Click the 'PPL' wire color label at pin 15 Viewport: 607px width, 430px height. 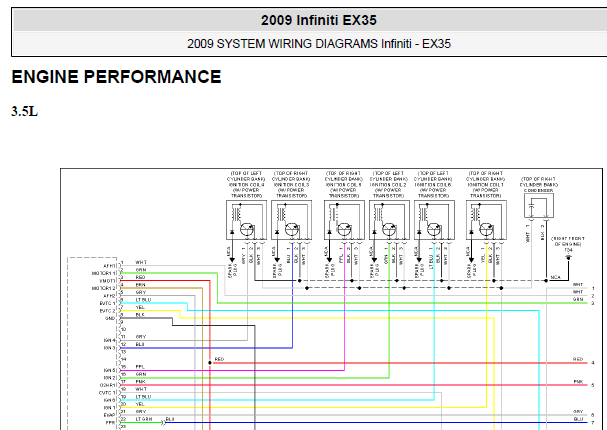[x=140, y=367]
